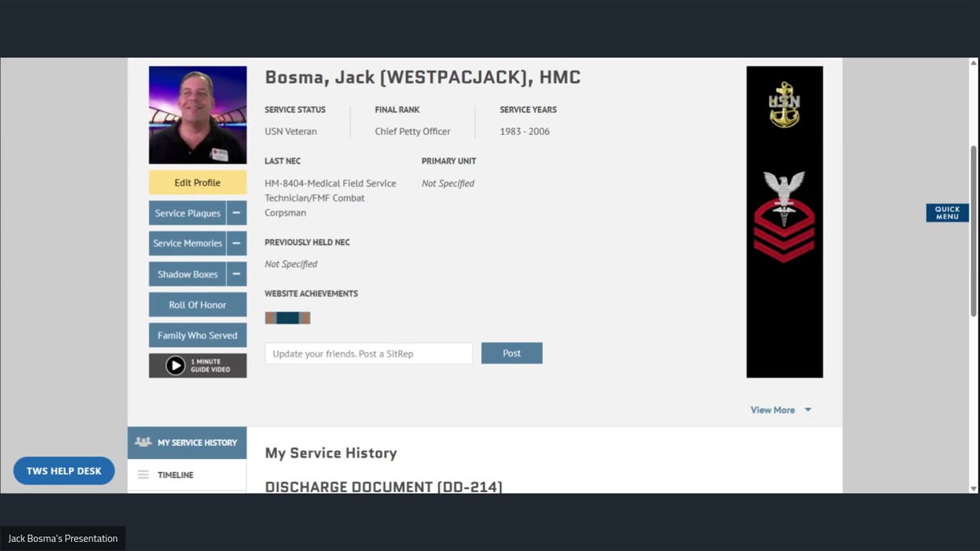
Task: Click the USN Veteran status text
Action: click(291, 131)
